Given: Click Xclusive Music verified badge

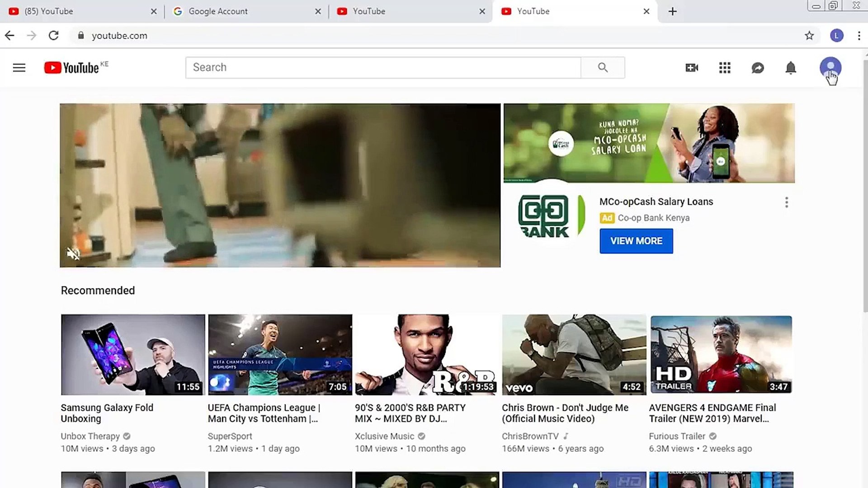Looking at the screenshot, I should 421,436.
